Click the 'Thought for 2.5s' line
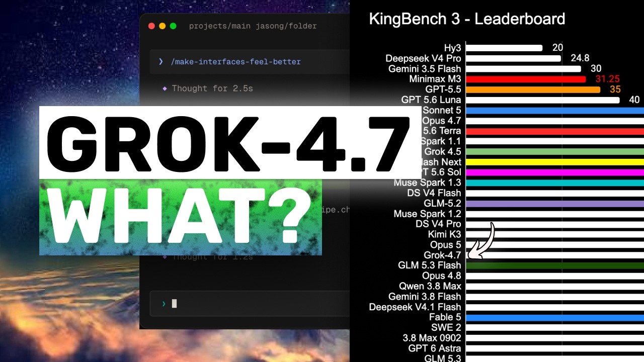 click(x=212, y=88)
